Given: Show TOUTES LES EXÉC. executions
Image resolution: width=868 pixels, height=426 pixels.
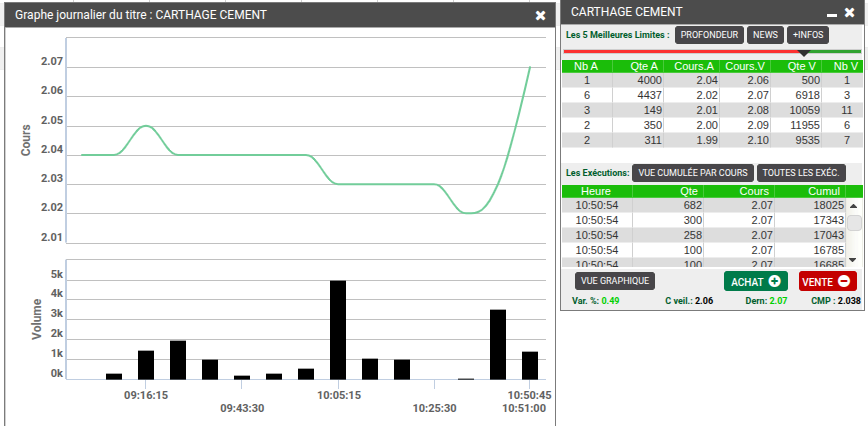Looking at the screenshot, I should (x=801, y=173).
